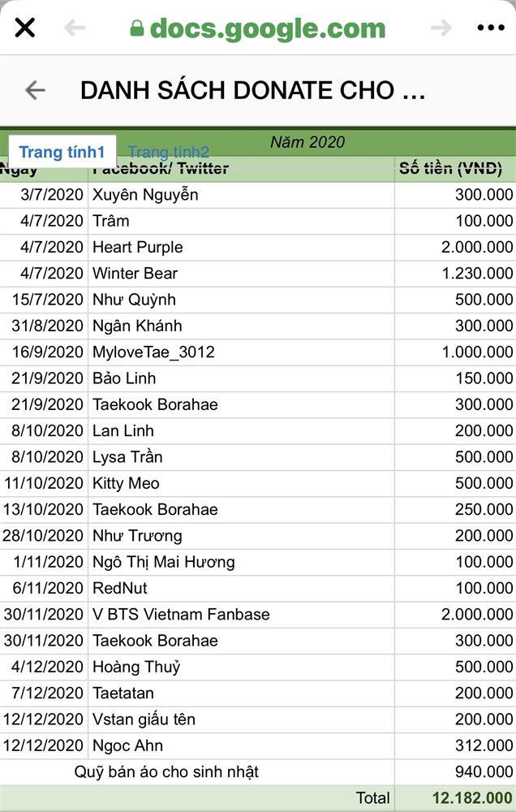Screen dimensions: 516x812
Task: Switch to the Trang tính1 sheet tab
Action: point(62,152)
